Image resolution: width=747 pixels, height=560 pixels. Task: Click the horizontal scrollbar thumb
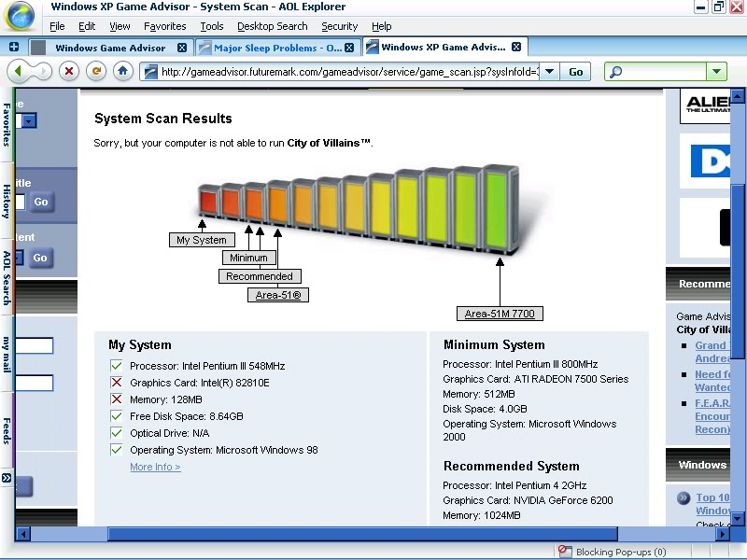tap(362, 534)
